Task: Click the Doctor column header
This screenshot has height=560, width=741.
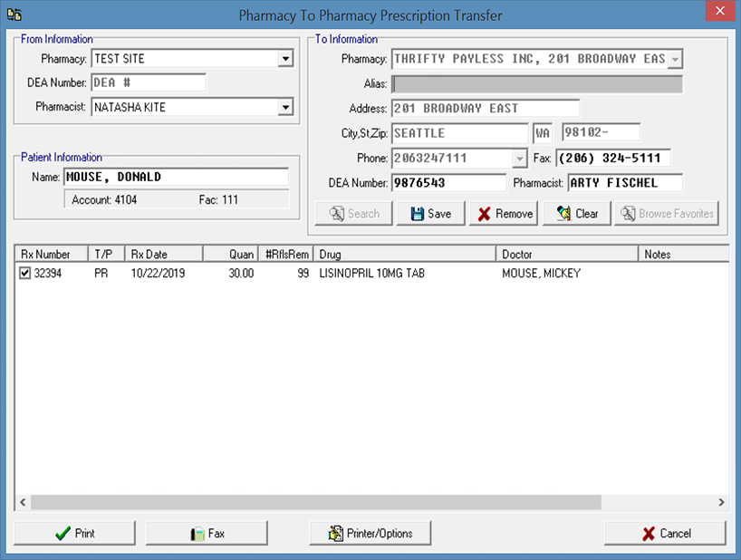Action: [566, 255]
